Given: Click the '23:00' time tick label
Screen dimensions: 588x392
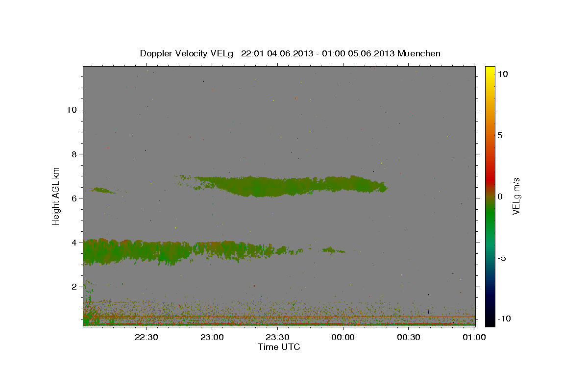Looking at the screenshot, I should [212, 337].
